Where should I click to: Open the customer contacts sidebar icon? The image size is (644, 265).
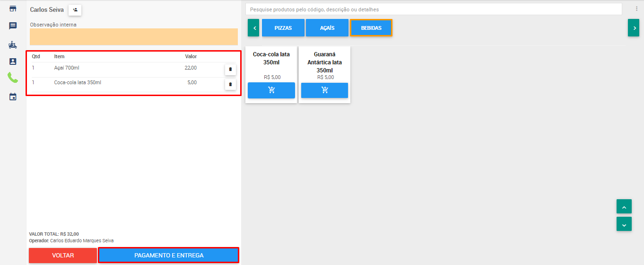pyautogui.click(x=13, y=62)
